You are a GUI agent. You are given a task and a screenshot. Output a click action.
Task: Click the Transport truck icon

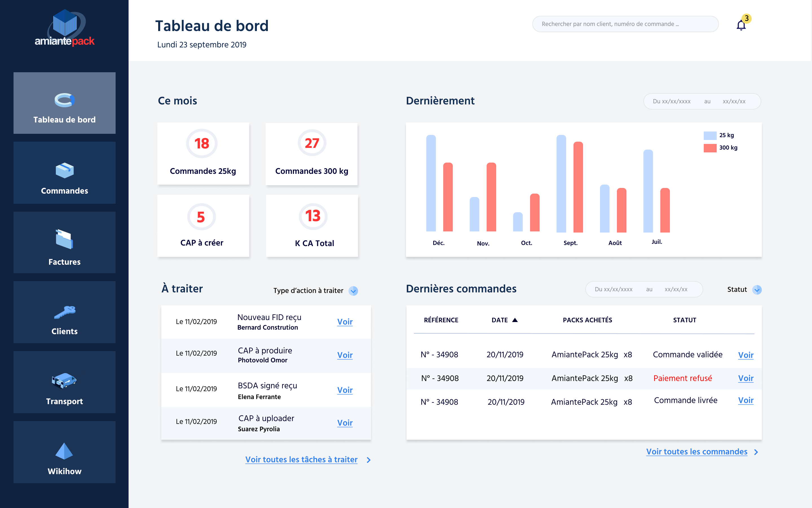point(64,381)
